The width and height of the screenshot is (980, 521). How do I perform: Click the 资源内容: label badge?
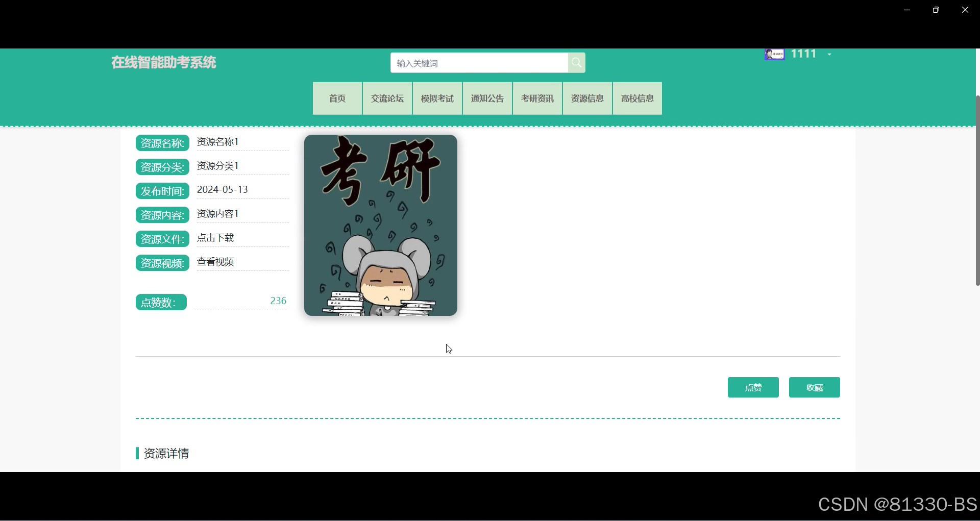pos(162,215)
